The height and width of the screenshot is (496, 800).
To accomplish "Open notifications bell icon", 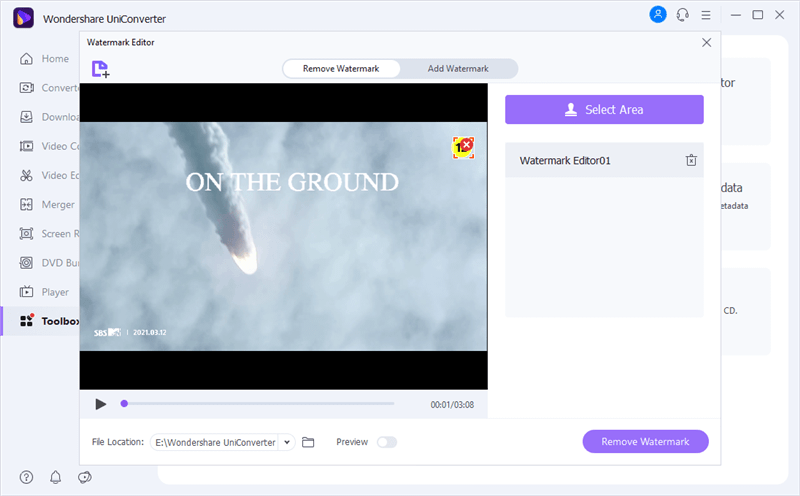I will [55, 477].
